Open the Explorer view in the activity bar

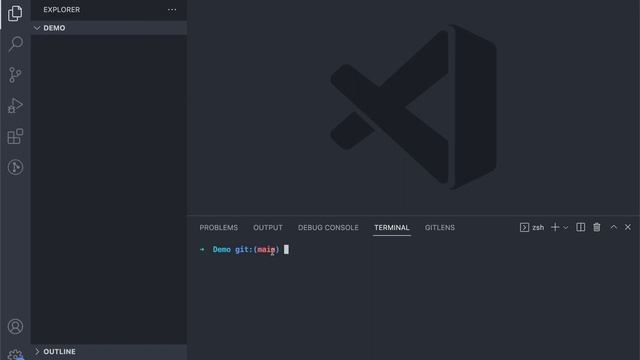[15, 13]
